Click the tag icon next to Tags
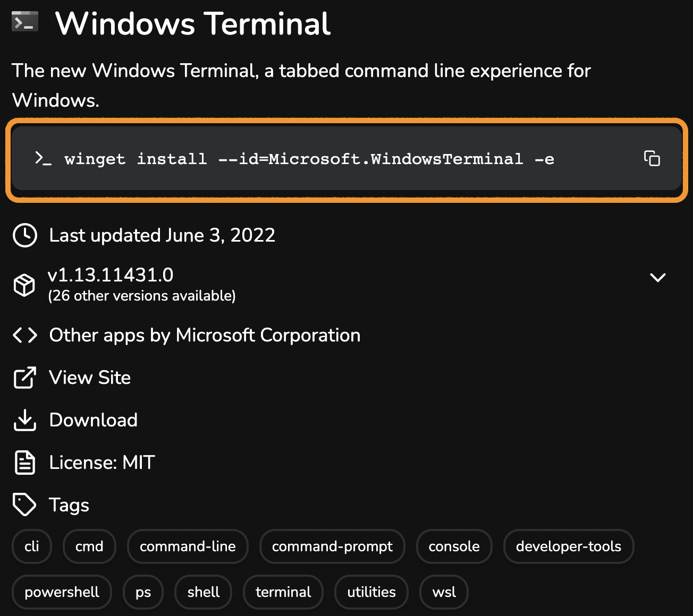Screen dimensions: 693x616 coord(24,505)
